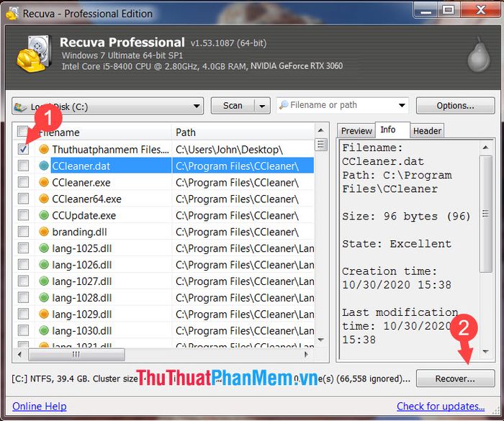Click orange state icon beside Thuthuatphanmem Files
Viewport: 504px width, 421px height.
tap(44, 149)
